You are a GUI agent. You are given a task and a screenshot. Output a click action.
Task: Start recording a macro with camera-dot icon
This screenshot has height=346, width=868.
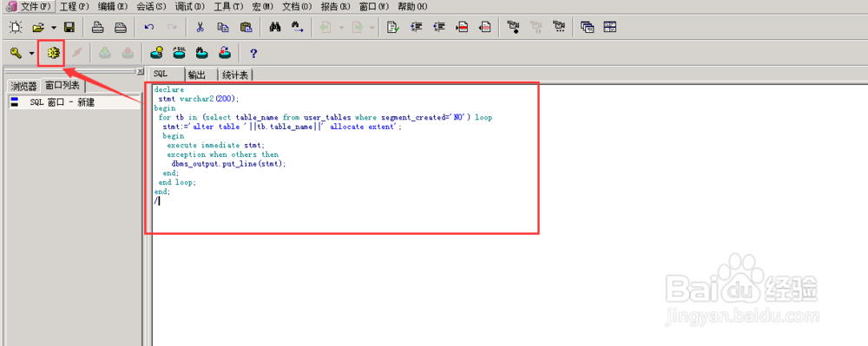tap(514, 27)
